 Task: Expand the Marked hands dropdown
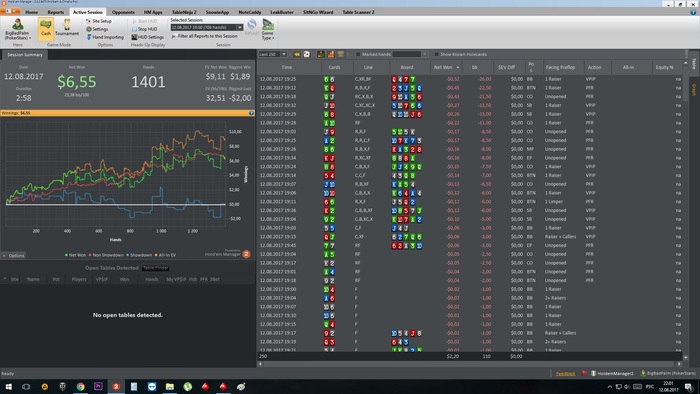click(425, 54)
